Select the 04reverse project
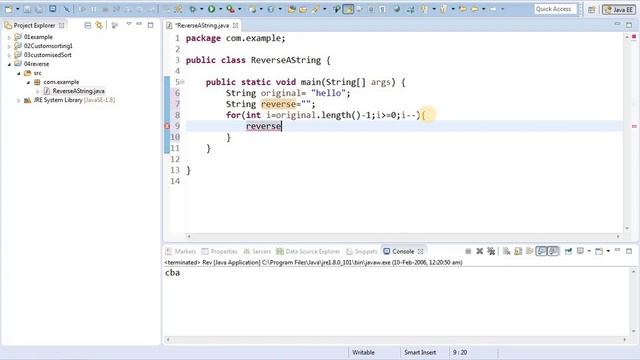The width and height of the screenshot is (640, 360). (x=36, y=64)
